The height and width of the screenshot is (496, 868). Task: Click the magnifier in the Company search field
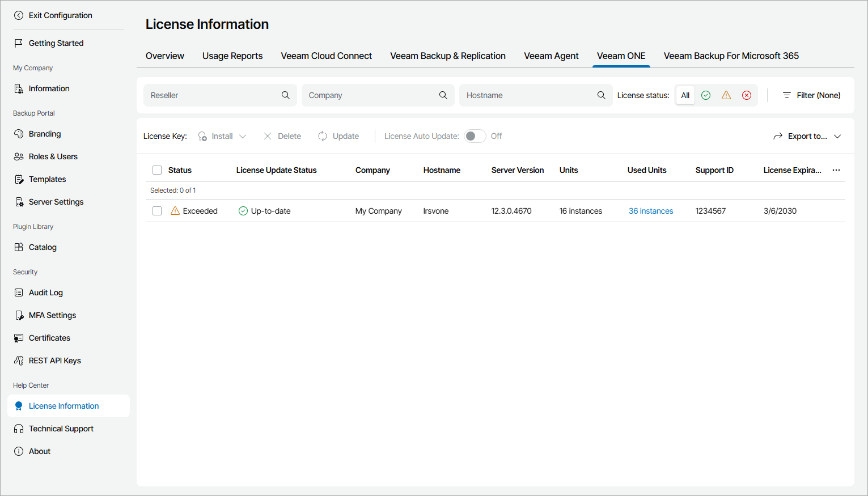pyautogui.click(x=443, y=95)
